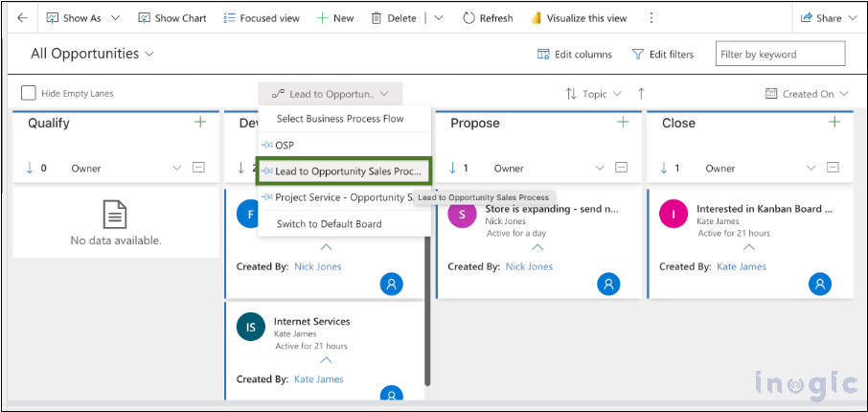
Task: Open the Propose lane Owner dropdown
Action: 548,168
